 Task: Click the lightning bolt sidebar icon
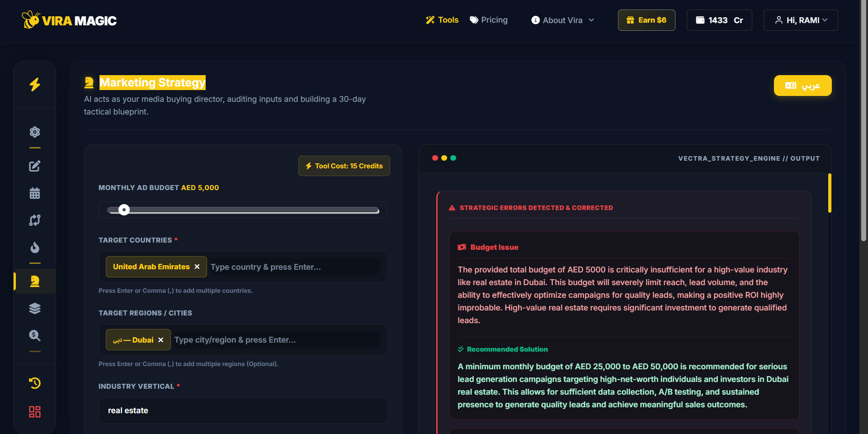pyautogui.click(x=35, y=85)
